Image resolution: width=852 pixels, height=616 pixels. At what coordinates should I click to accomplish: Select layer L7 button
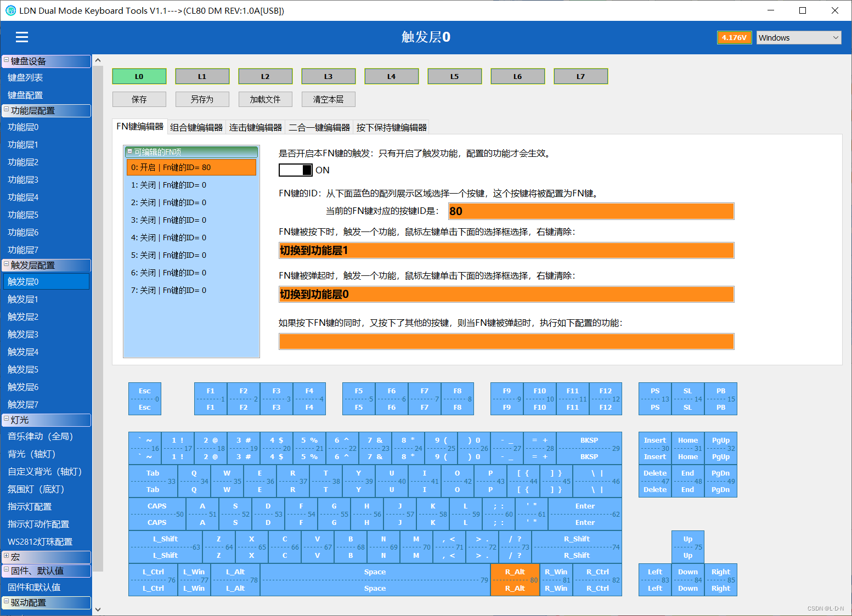(581, 76)
